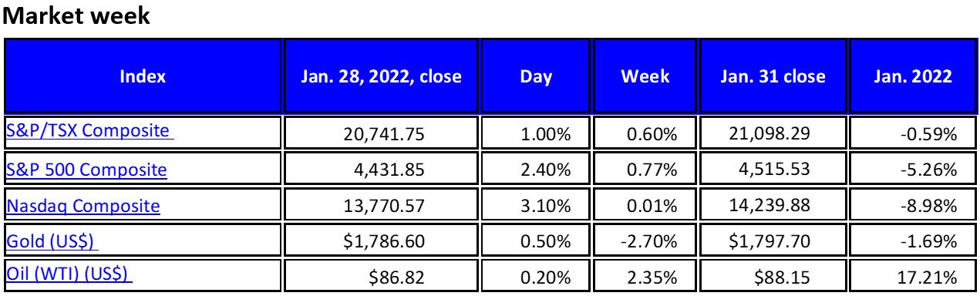Open the Gold (US$) link
Viewport: 980px width, 296px height.
[51, 242]
